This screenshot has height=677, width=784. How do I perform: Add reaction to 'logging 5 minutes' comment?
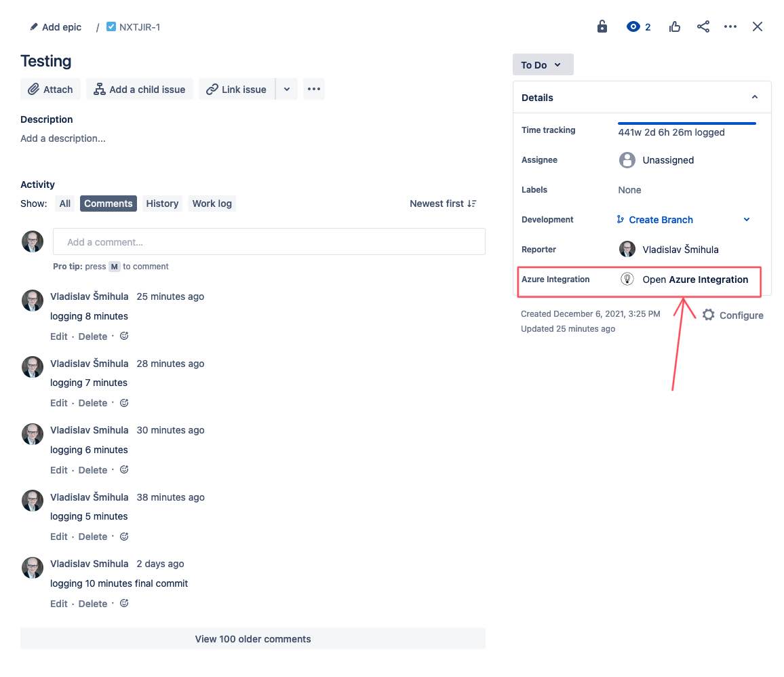click(x=124, y=536)
